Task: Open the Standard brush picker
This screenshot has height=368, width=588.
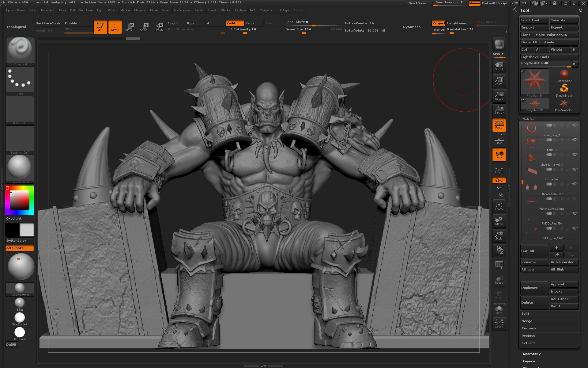Action: pos(20,51)
